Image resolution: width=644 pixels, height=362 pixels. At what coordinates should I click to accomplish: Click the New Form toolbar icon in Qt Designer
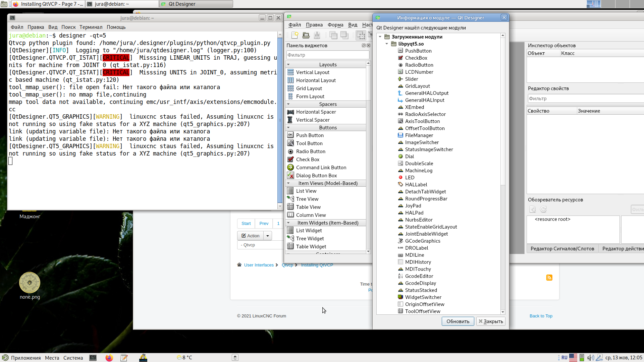(x=295, y=35)
